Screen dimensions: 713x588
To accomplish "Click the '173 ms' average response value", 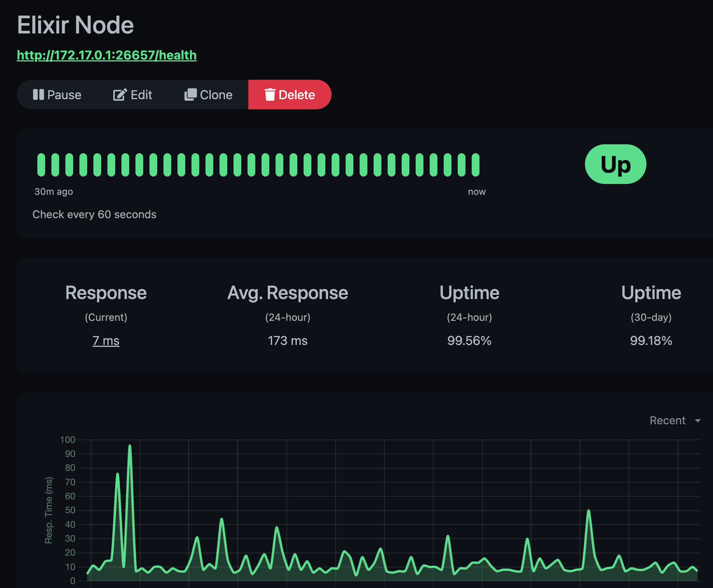I will pos(288,341).
